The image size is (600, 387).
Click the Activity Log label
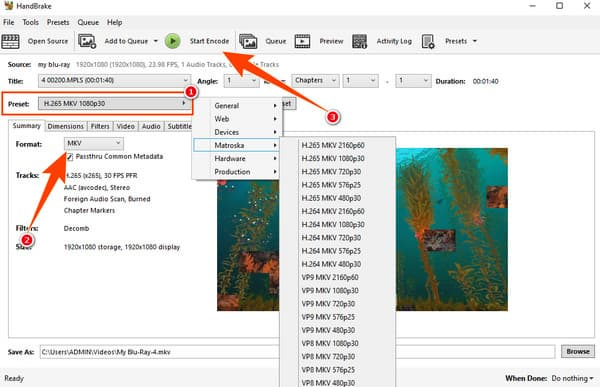(x=394, y=41)
